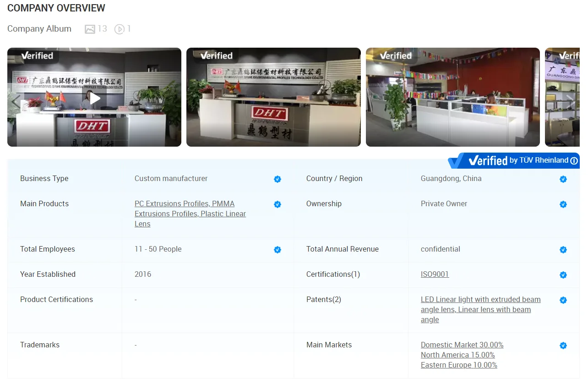Image resolution: width=588 pixels, height=379 pixels.
Task: Click the 'Patents(2)' row label
Action: [x=324, y=299]
